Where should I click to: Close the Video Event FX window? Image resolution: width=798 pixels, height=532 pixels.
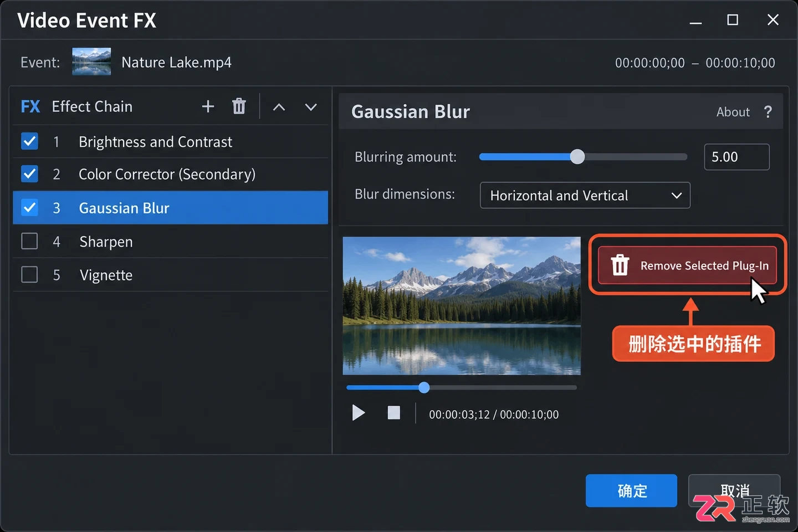(773, 20)
